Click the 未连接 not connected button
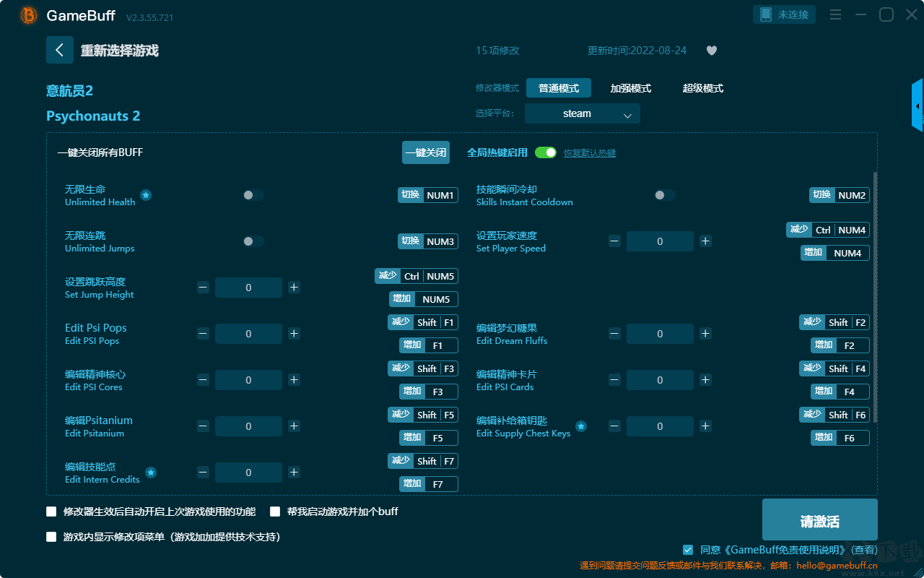 [x=785, y=14]
